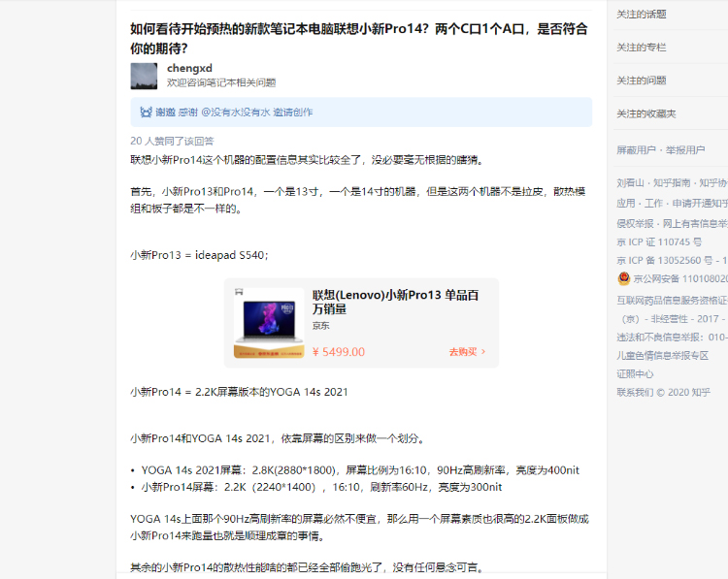The image size is (728, 579).
Task: Click bullet 小新Pro14屏幕 2.2K line
Action: click(321, 487)
